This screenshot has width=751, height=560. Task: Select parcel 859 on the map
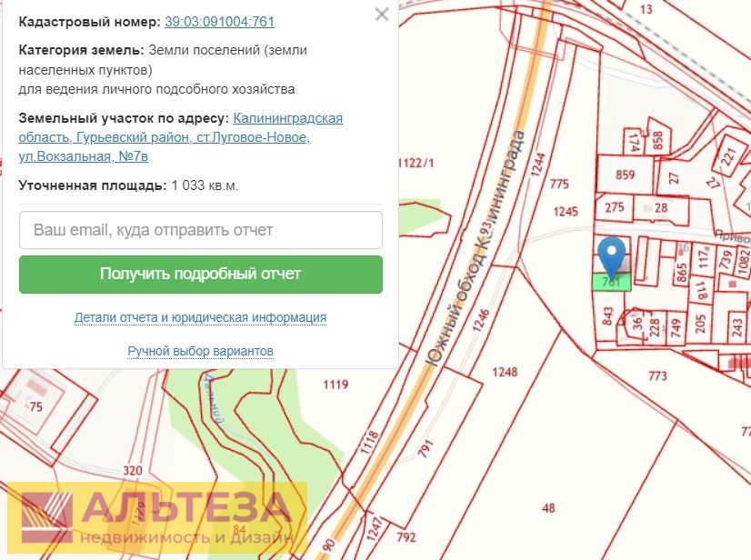point(625,175)
